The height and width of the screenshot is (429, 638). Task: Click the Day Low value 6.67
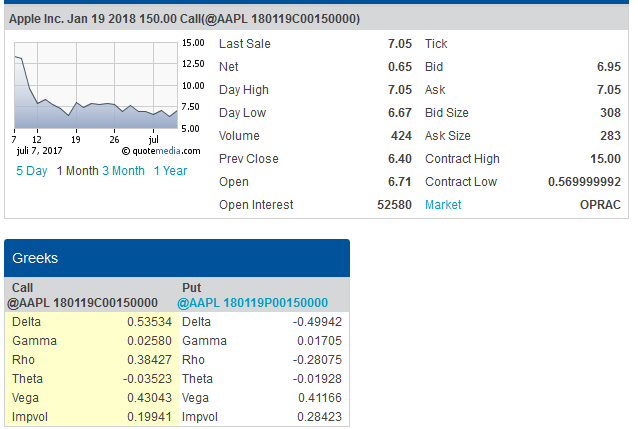(x=400, y=113)
